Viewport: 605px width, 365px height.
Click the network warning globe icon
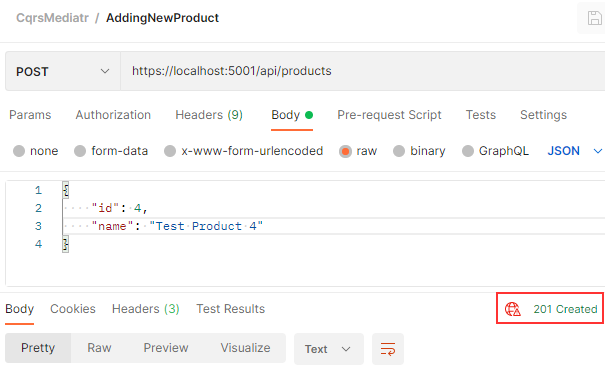512,309
